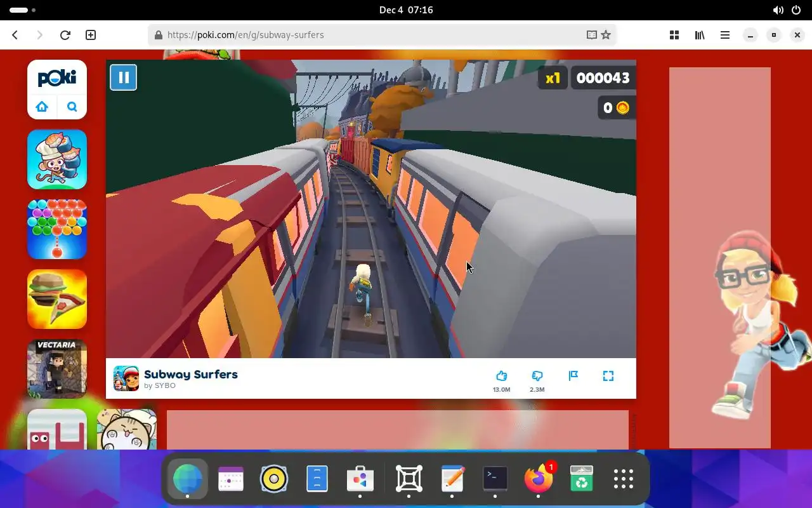The width and height of the screenshot is (812, 508).
Task: Open the web browser from dock
Action: (187, 478)
